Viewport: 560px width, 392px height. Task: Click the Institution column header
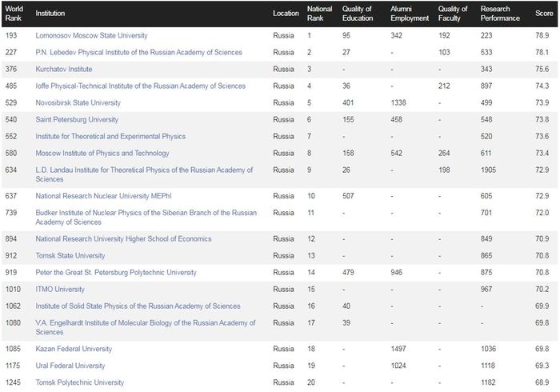[x=50, y=14]
